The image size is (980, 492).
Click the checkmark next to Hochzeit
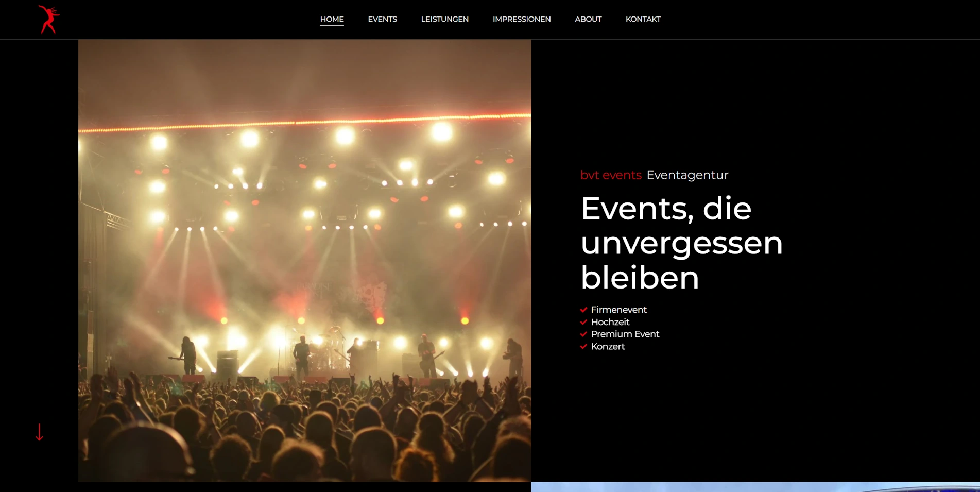(x=583, y=322)
